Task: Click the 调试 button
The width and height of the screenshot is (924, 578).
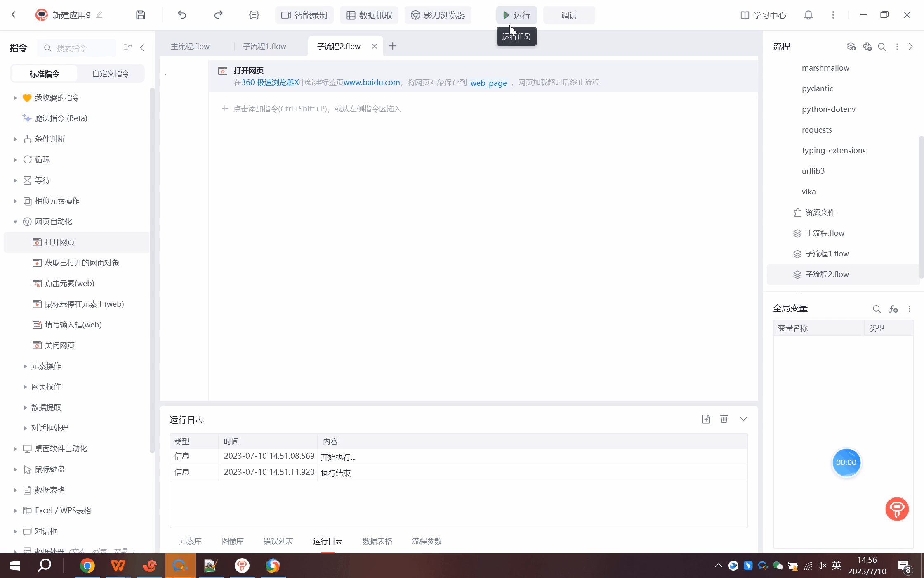Action: [569, 15]
